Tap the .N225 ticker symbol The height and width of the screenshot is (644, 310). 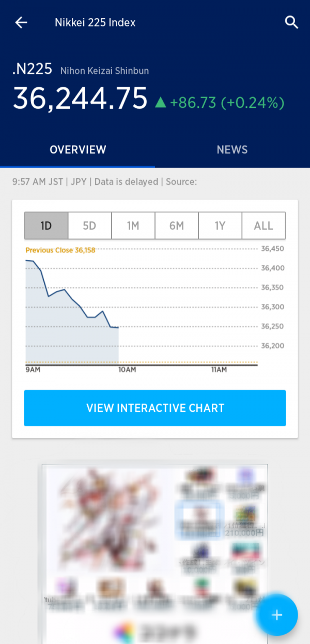32,70
